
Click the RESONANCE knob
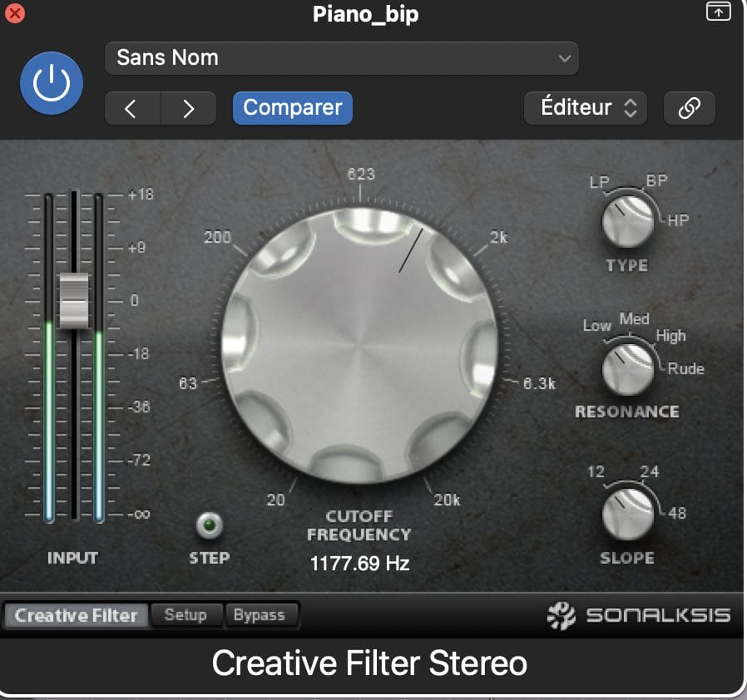(626, 367)
